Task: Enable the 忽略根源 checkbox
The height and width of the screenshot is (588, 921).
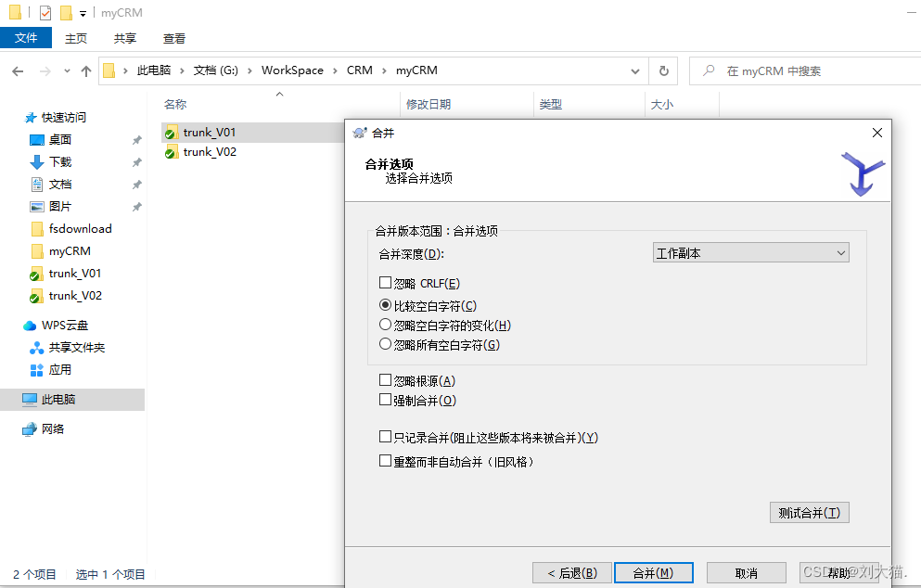Action: (x=385, y=380)
